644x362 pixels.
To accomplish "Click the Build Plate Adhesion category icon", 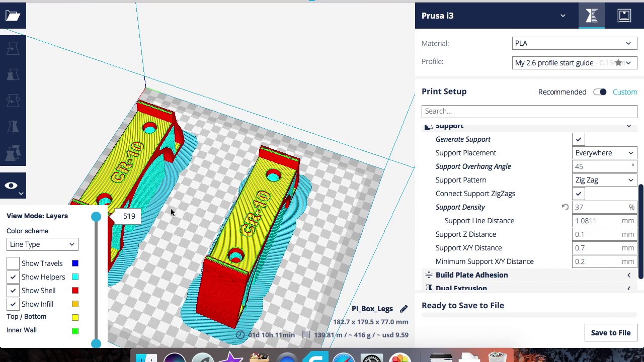I will pos(429,275).
